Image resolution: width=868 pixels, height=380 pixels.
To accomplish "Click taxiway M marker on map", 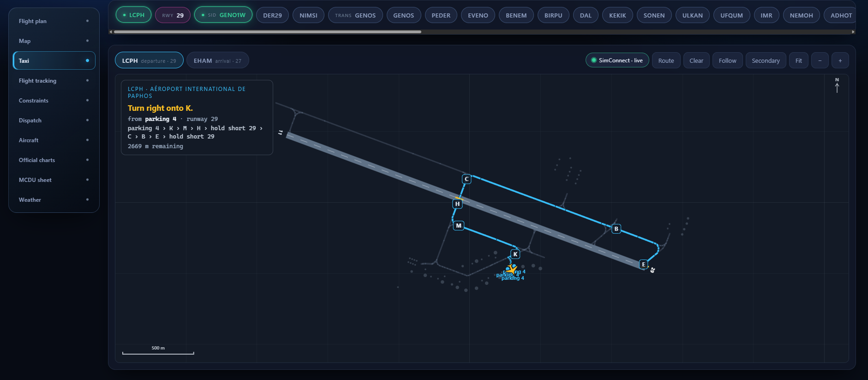I will [459, 226].
